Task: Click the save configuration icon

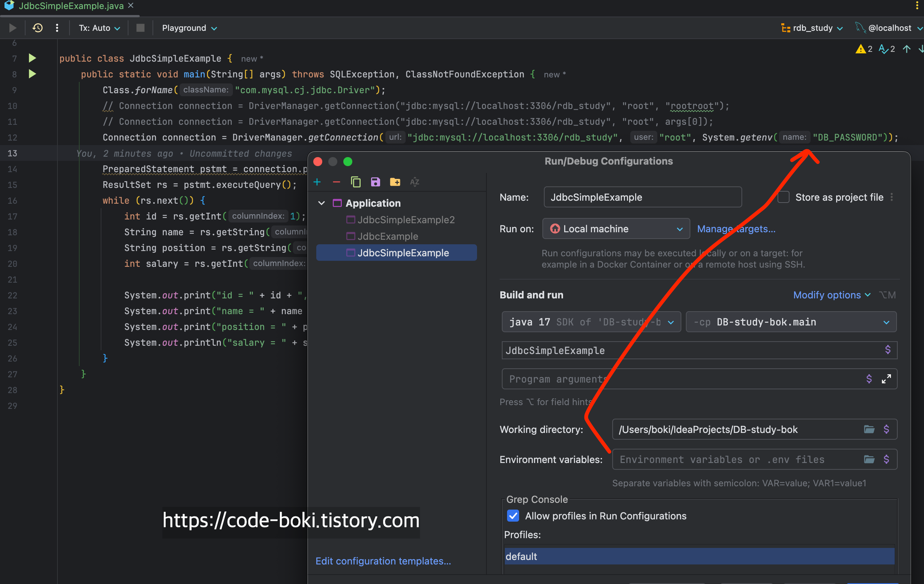Action: 375,182
